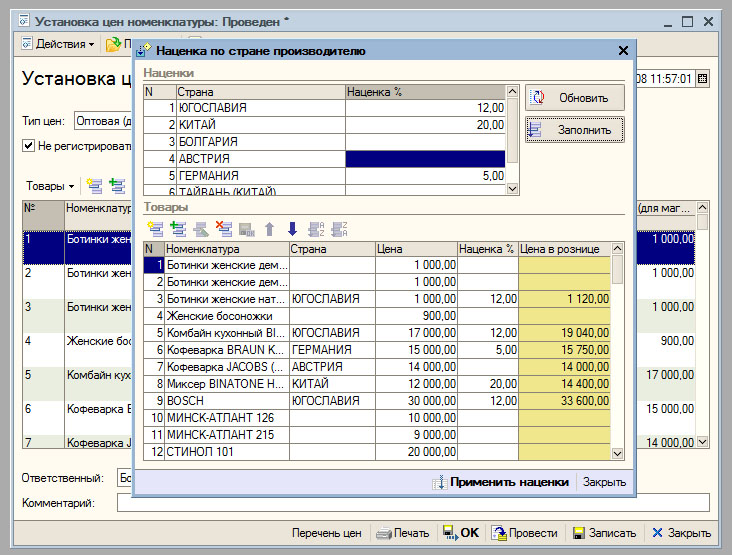The width and height of the screenshot is (732, 555).
Task: Open the Тип цен selection field
Action: click(104, 121)
